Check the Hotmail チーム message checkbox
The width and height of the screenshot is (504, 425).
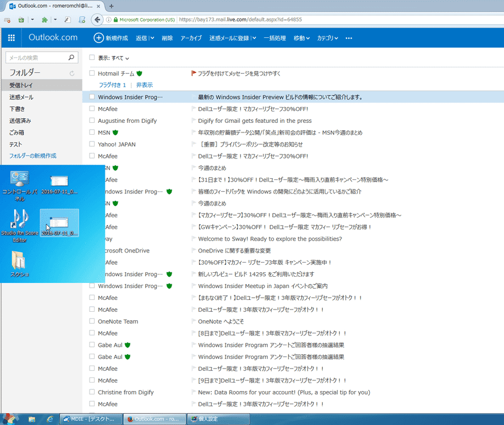pos(92,73)
